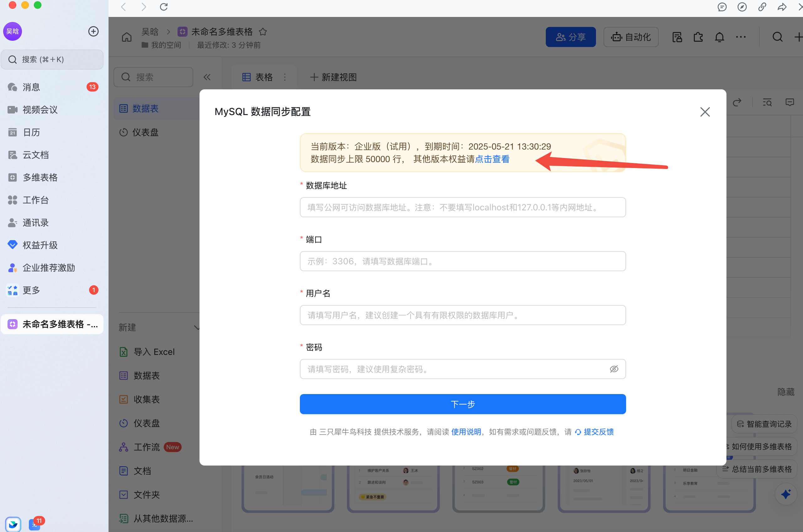Open 消息 in the sidebar
The height and width of the screenshot is (532, 803).
click(52, 87)
